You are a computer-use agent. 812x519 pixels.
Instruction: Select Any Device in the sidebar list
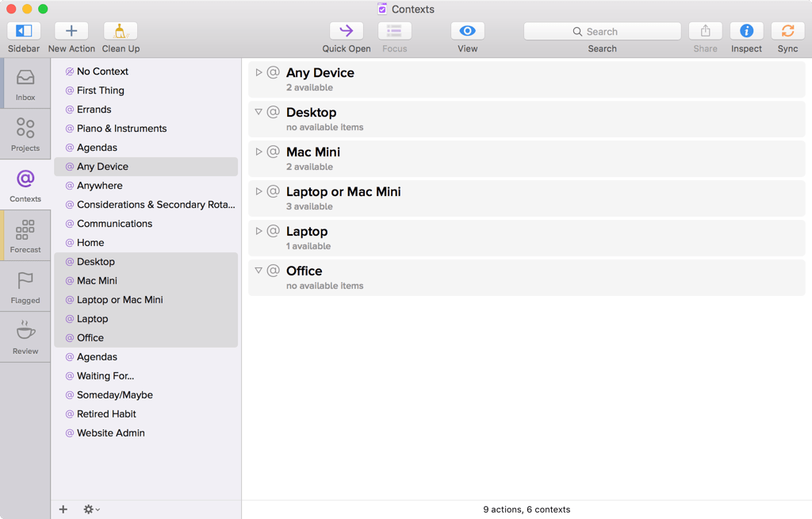[146, 167]
